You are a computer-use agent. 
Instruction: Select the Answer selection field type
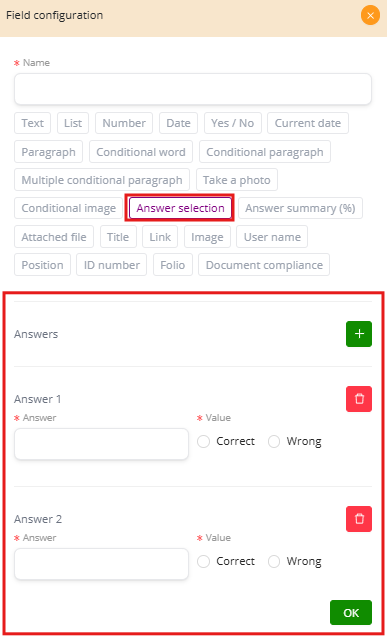coord(180,208)
